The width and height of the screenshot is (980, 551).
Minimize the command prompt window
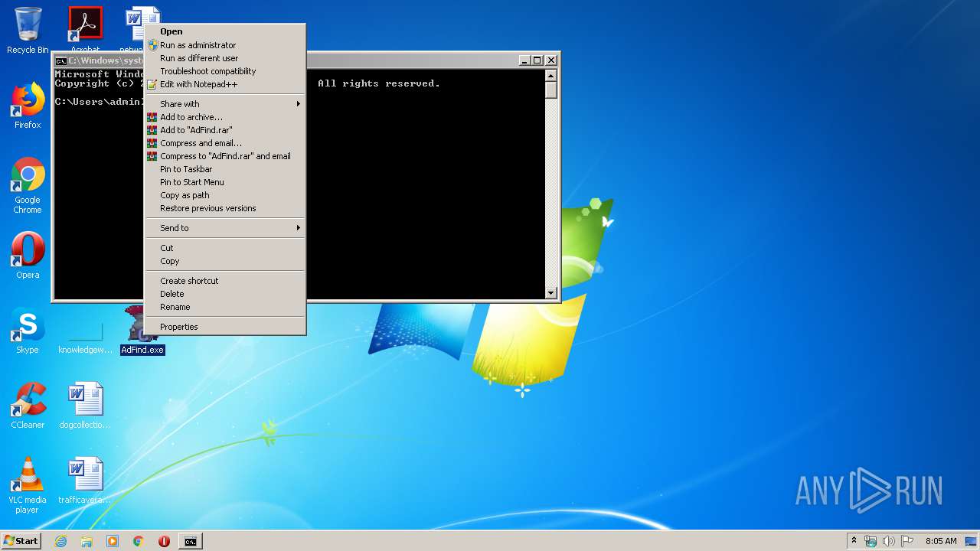click(x=524, y=60)
